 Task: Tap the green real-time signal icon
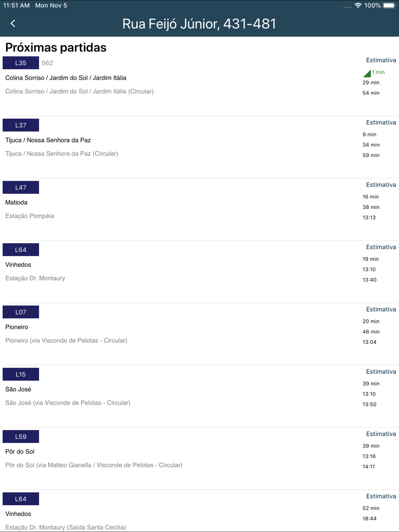pyautogui.click(x=367, y=73)
